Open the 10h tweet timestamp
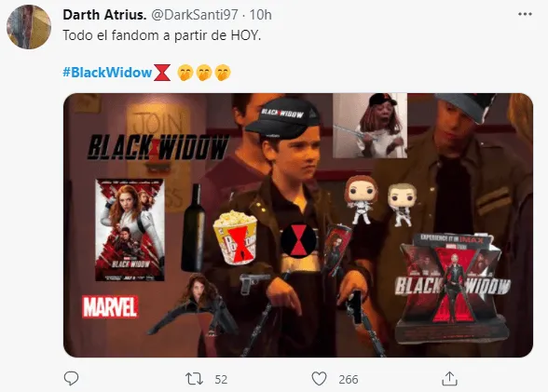Viewport: 548px width, 392px height. pyautogui.click(x=260, y=15)
